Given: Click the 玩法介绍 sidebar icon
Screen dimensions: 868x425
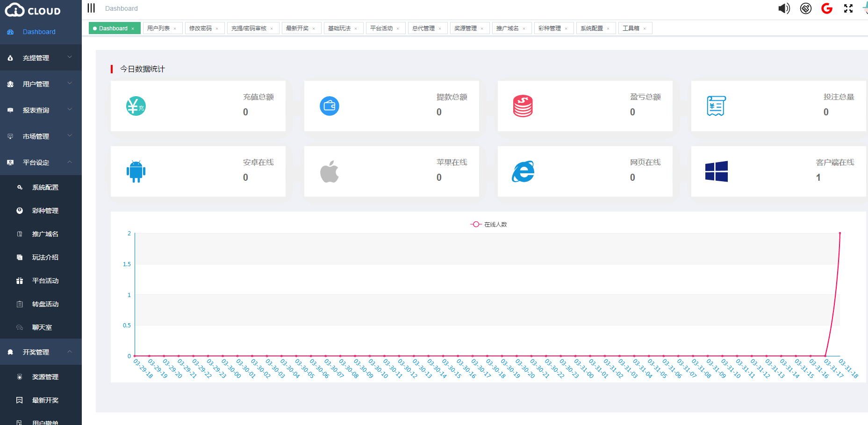Looking at the screenshot, I should 20,257.
